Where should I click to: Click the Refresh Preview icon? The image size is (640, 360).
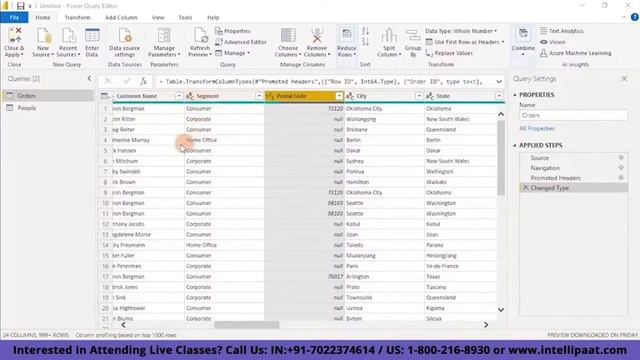(x=200, y=36)
